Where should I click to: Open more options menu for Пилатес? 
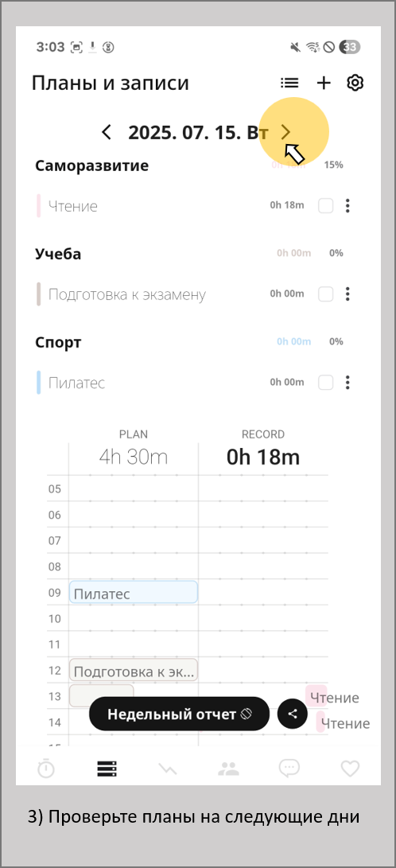pyautogui.click(x=347, y=383)
